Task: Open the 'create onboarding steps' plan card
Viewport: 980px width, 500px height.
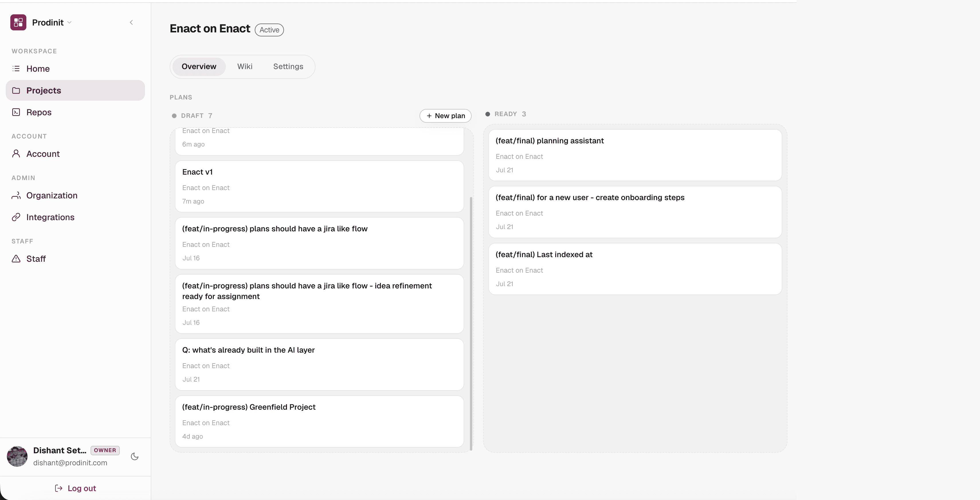Action: tap(635, 212)
